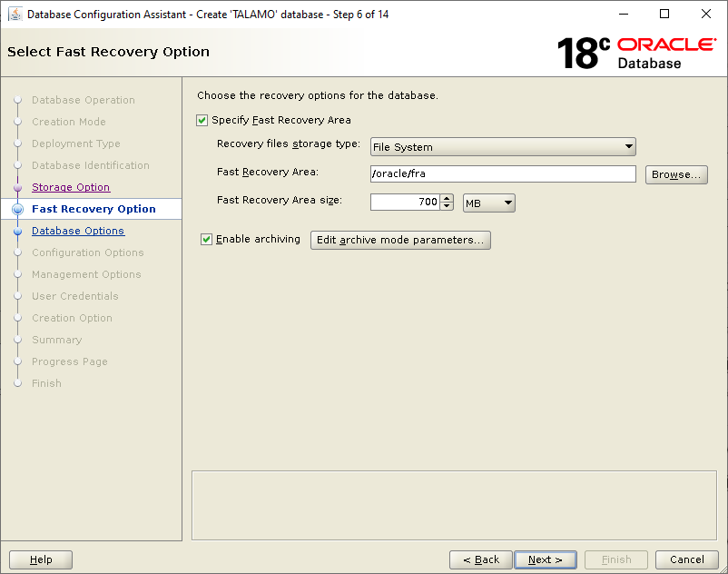
Task: Open the MB size unit dropdown
Action: coord(489,203)
